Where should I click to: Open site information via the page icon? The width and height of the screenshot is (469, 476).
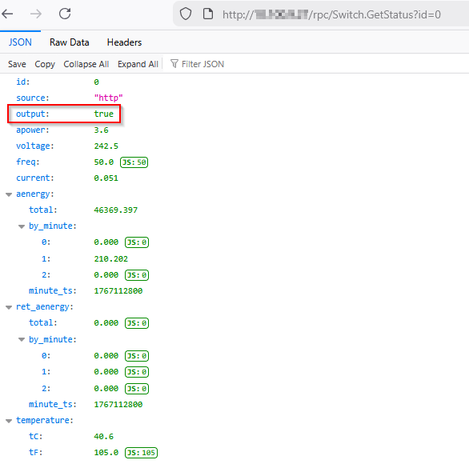tap(208, 14)
